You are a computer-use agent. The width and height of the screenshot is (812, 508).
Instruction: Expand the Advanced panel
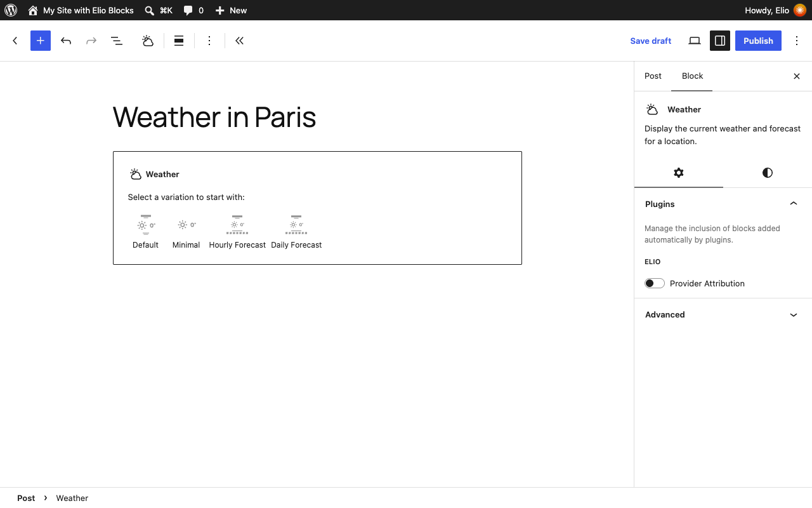[723, 314]
